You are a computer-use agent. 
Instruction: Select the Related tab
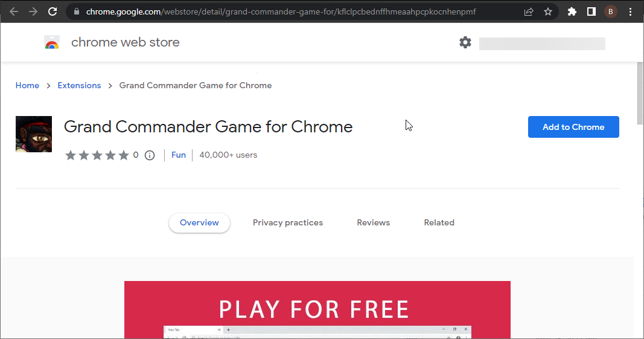pos(439,222)
